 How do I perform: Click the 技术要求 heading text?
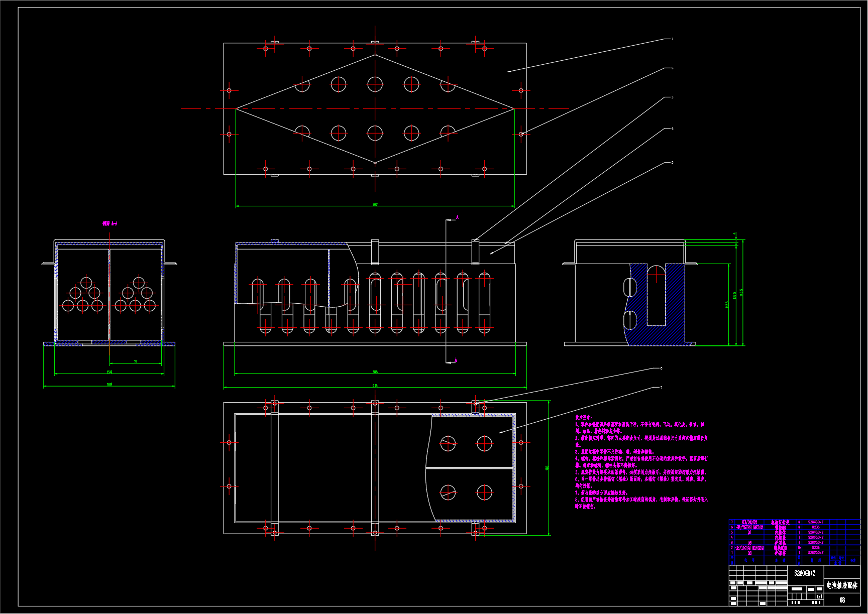(584, 418)
